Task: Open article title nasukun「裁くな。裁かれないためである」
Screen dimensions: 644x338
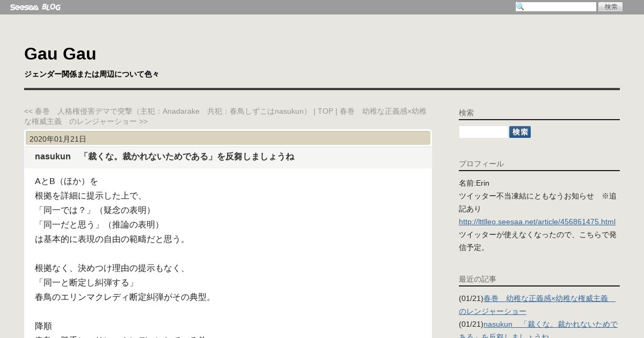Action: click(164, 157)
